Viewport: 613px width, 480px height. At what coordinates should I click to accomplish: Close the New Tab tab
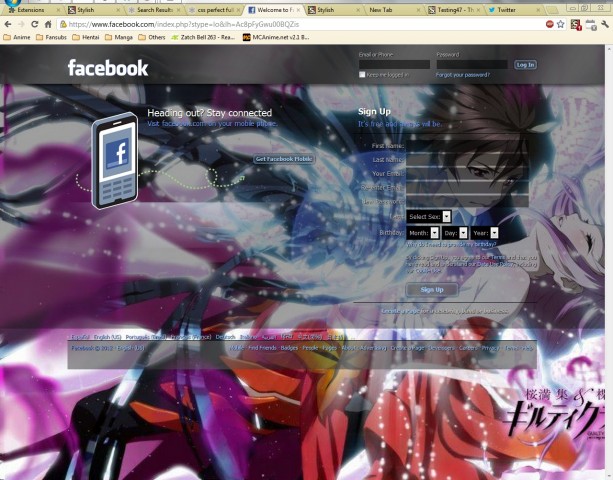[418, 10]
